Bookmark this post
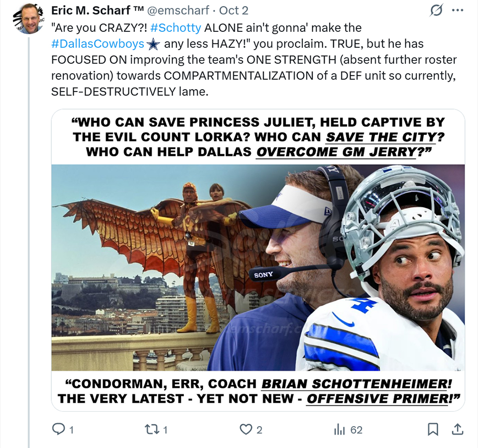The width and height of the screenshot is (478, 448). [433, 430]
